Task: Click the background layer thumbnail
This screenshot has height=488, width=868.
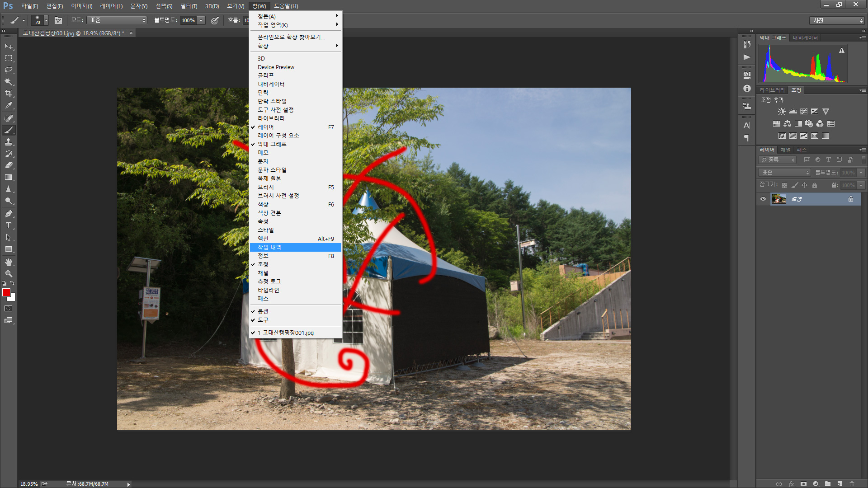Action: click(778, 199)
